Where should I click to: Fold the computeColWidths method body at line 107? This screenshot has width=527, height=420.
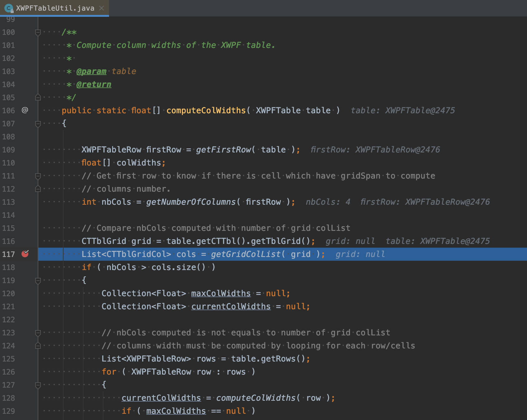tap(38, 124)
